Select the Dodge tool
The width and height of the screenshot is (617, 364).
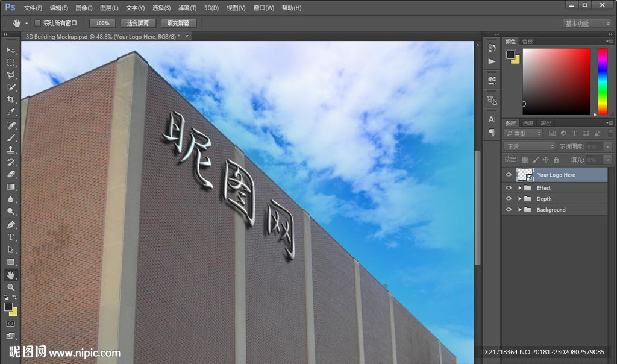(11, 212)
